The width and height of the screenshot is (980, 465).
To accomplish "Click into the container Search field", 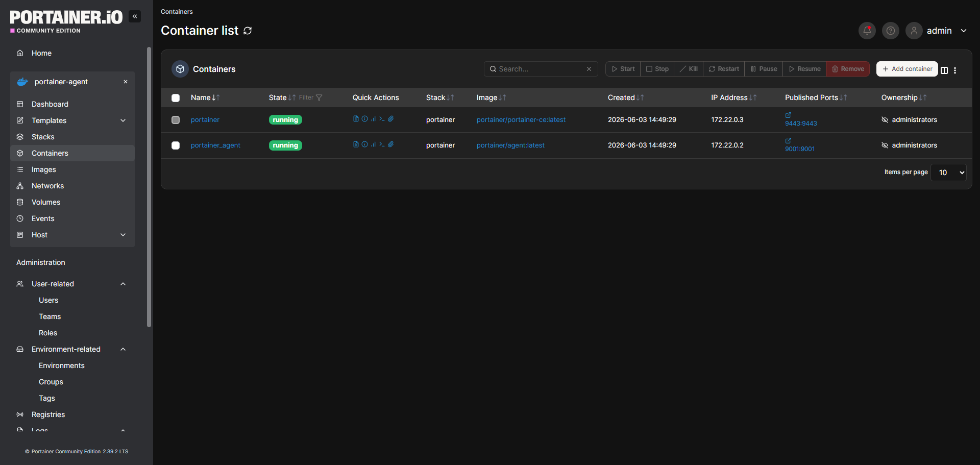I will coord(541,69).
